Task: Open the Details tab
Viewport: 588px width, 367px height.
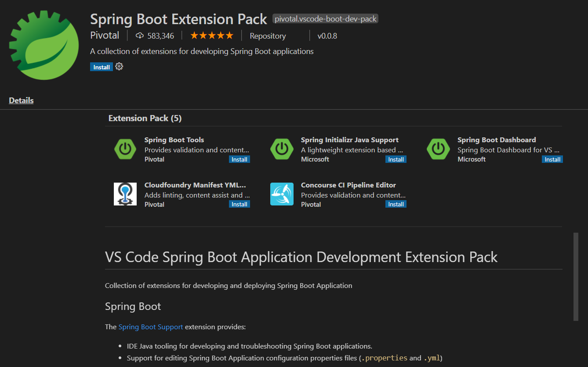Action: point(21,101)
